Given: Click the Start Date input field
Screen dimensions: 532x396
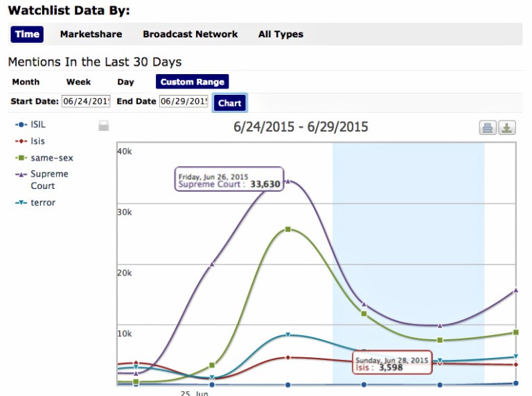Looking at the screenshot, I should coord(86,102).
